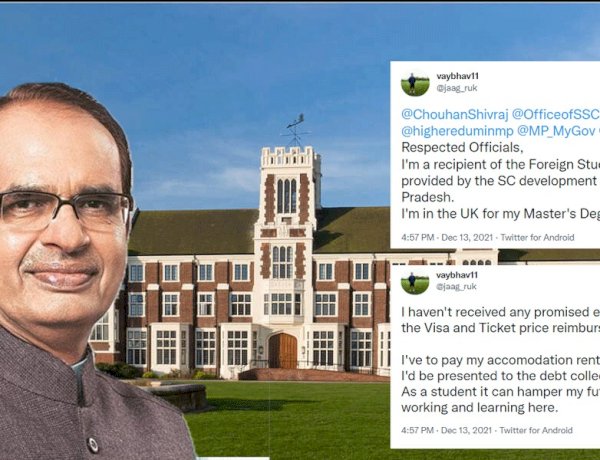Open the @ChouhanShivraj mention
Image resolution: width=600 pixels, height=460 pixels.
click(x=455, y=114)
